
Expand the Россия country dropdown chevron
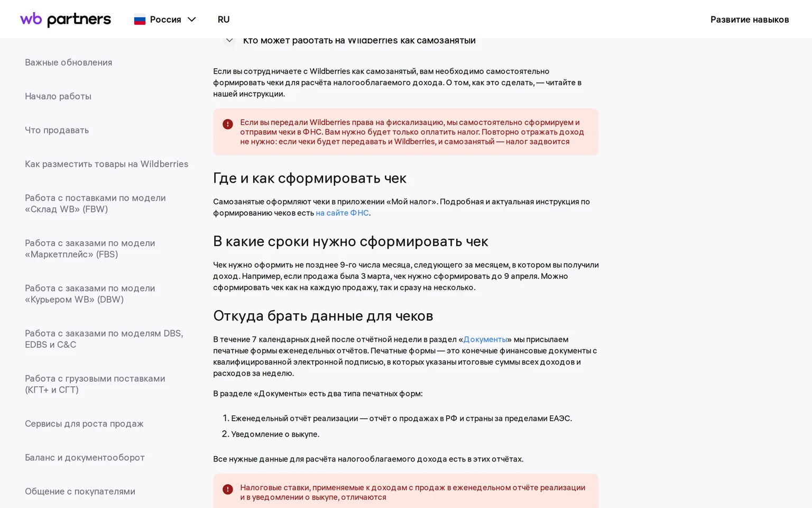pyautogui.click(x=192, y=20)
